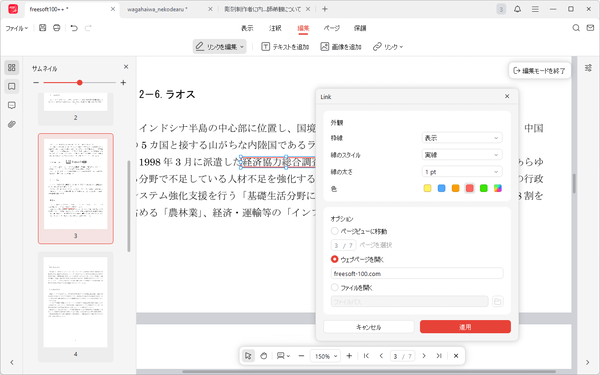Decrease thumbnail size with the minus icon
The height and width of the screenshot is (375, 600).
(36, 83)
